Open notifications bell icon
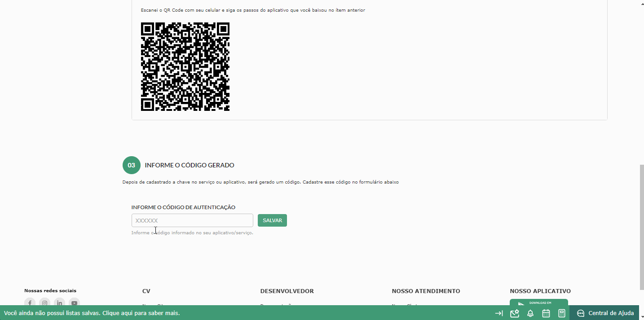 pyautogui.click(x=530, y=313)
